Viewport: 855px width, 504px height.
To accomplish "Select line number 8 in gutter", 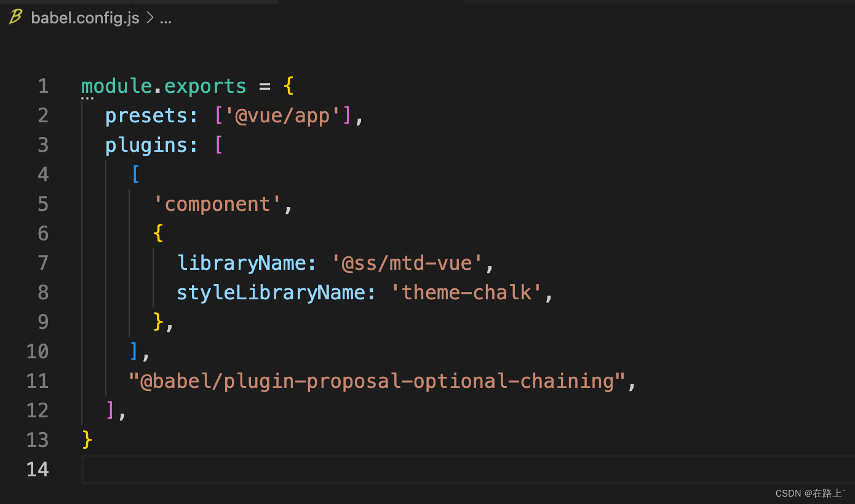I will click(43, 293).
